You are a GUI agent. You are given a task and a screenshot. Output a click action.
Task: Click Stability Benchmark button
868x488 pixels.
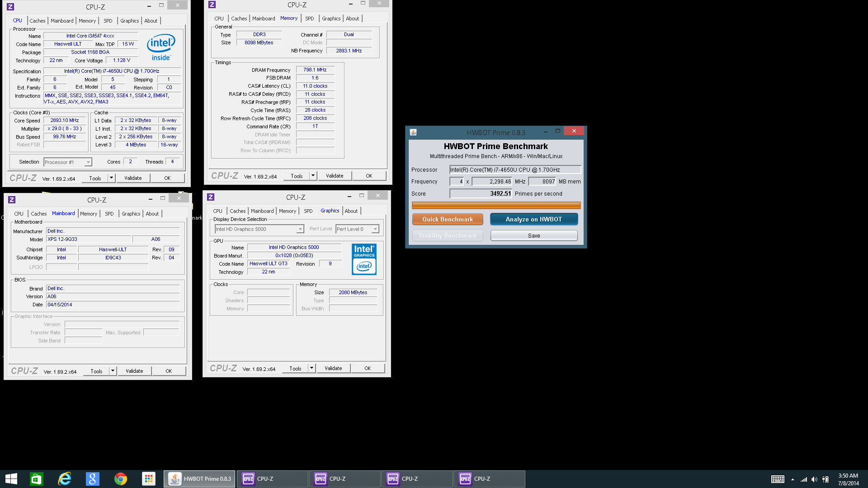point(448,235)
